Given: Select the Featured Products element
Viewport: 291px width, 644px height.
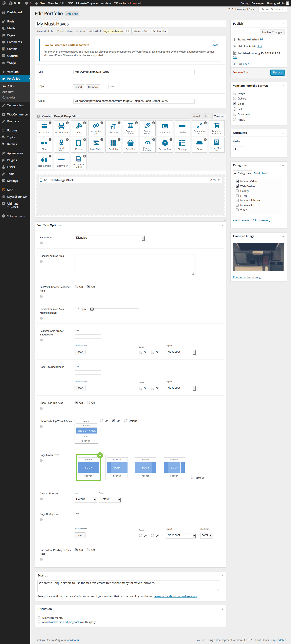Looking at the screenshot, I should 217,128.
